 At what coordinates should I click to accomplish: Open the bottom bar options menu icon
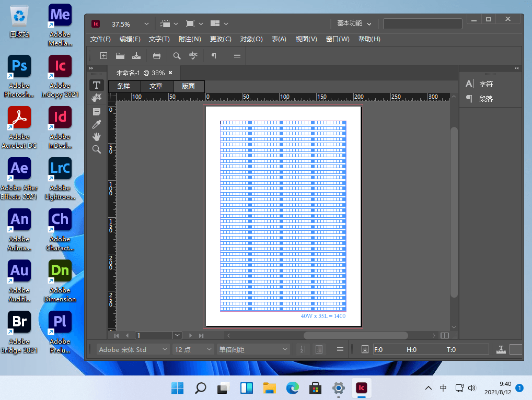340,349
